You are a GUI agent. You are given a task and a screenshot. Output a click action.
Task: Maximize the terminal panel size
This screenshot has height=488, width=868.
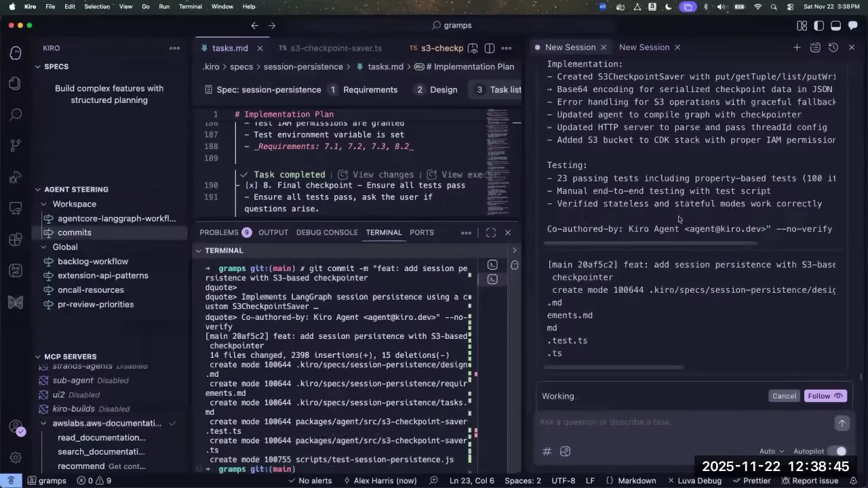click(x=491, y=232)
